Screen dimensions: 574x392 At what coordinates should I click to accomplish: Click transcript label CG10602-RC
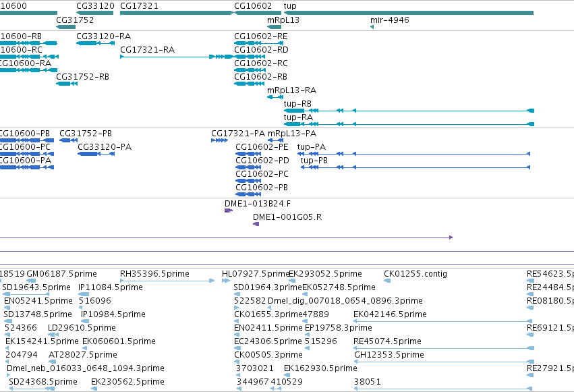point(261,63)
